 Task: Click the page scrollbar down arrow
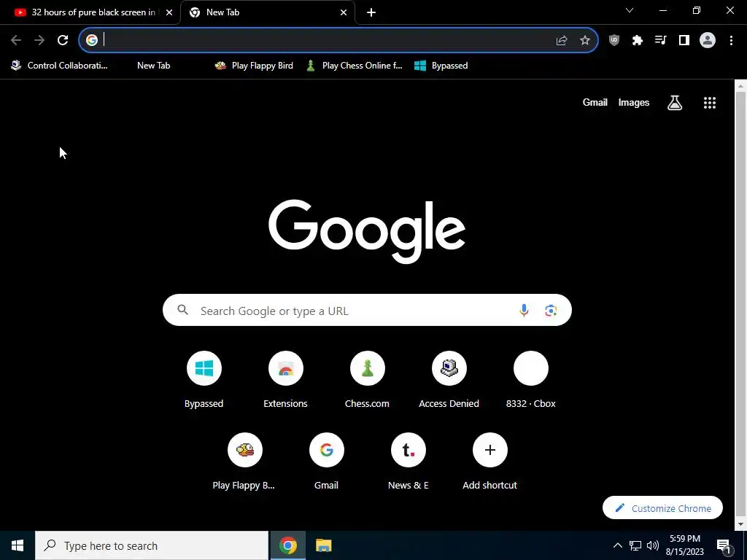[741, 524]
